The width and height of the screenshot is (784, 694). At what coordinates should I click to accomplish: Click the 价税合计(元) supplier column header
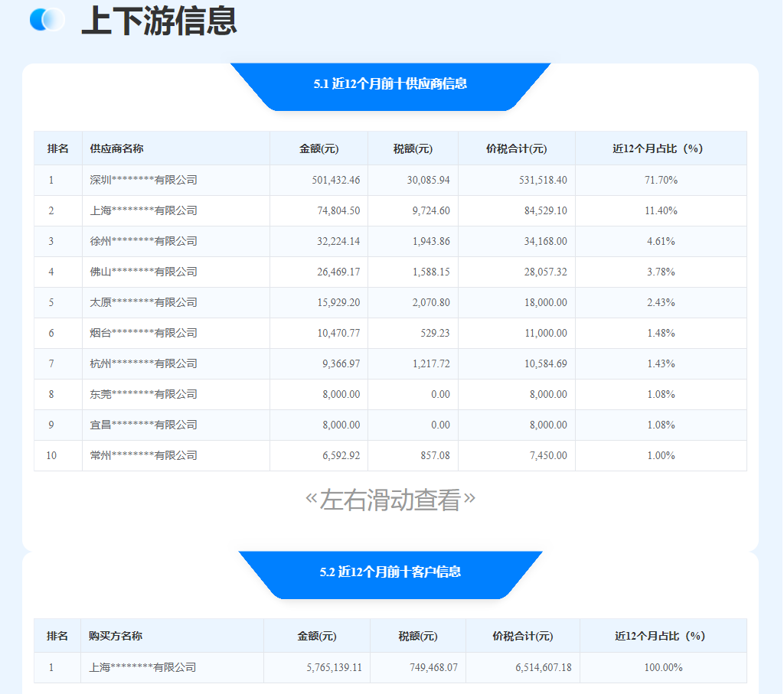[516, 148]
